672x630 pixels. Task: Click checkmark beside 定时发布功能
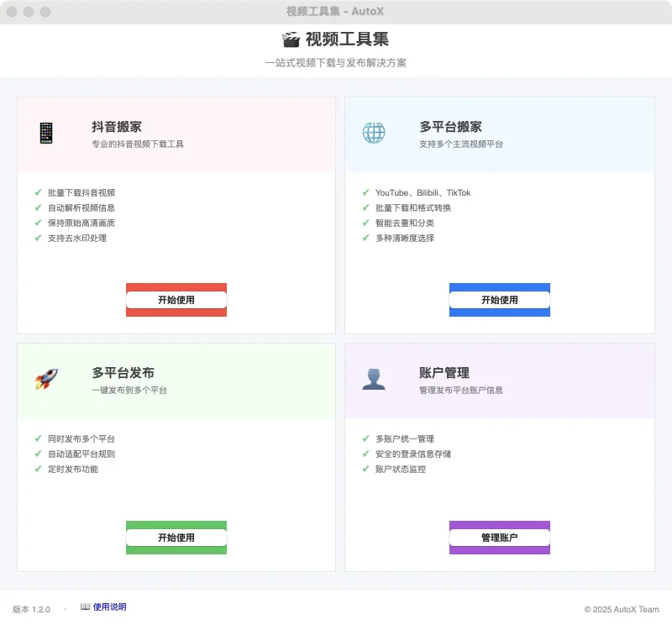pyautogui.click(x=38, y=469)
